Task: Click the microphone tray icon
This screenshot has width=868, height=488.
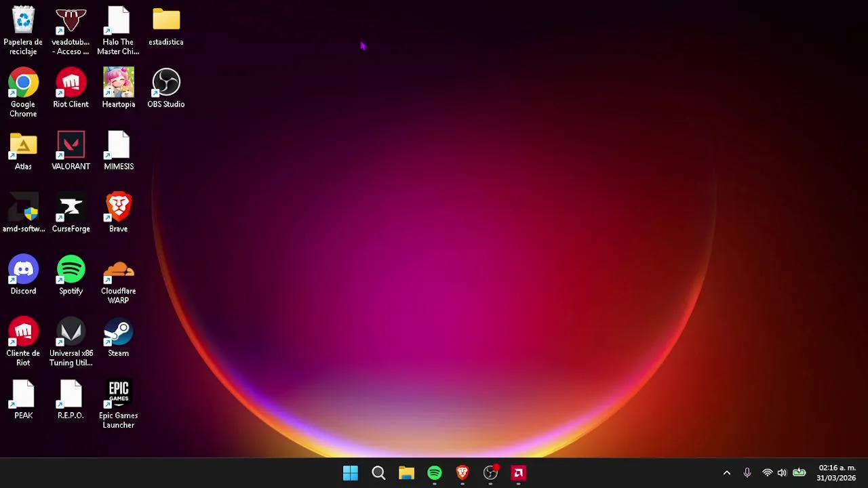Action: pyautogui.click(x=747, y=473)
